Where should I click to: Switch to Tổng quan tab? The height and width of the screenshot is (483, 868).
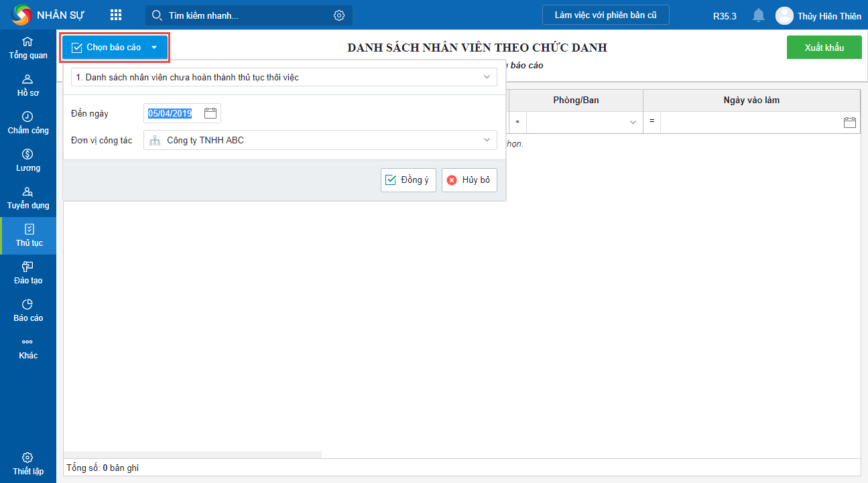click(x=28, y=48)
